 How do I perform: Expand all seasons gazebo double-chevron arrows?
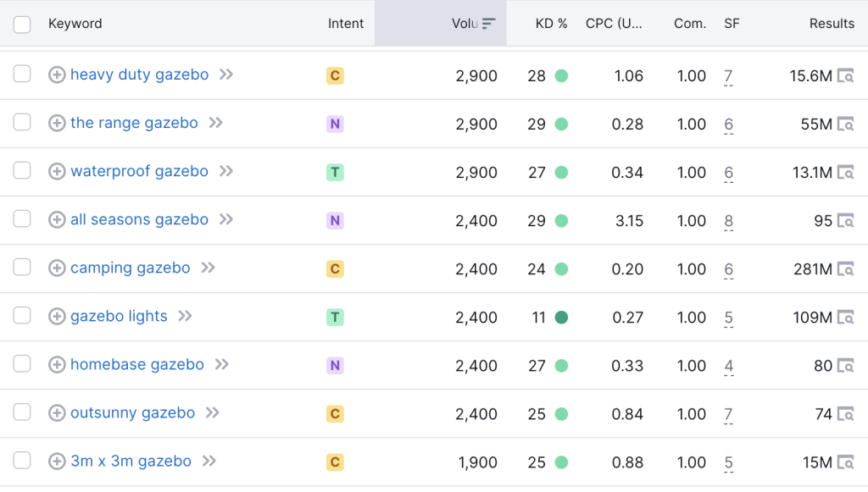(225, 219)
